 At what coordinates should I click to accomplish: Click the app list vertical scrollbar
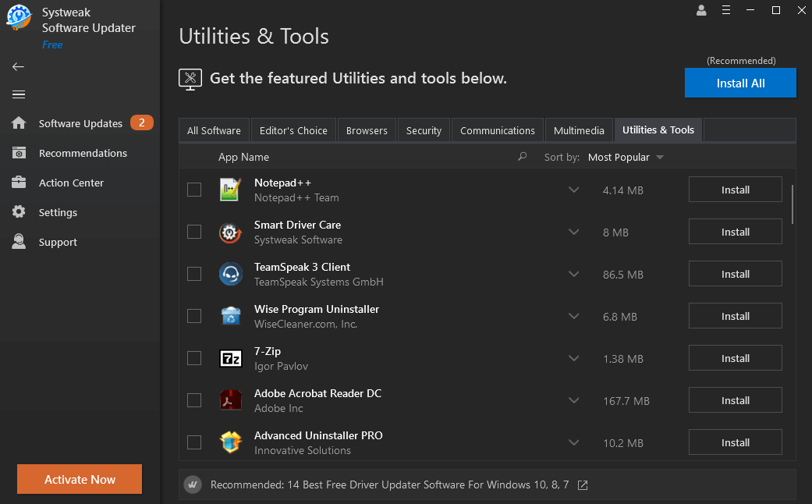tap(792, 204)
